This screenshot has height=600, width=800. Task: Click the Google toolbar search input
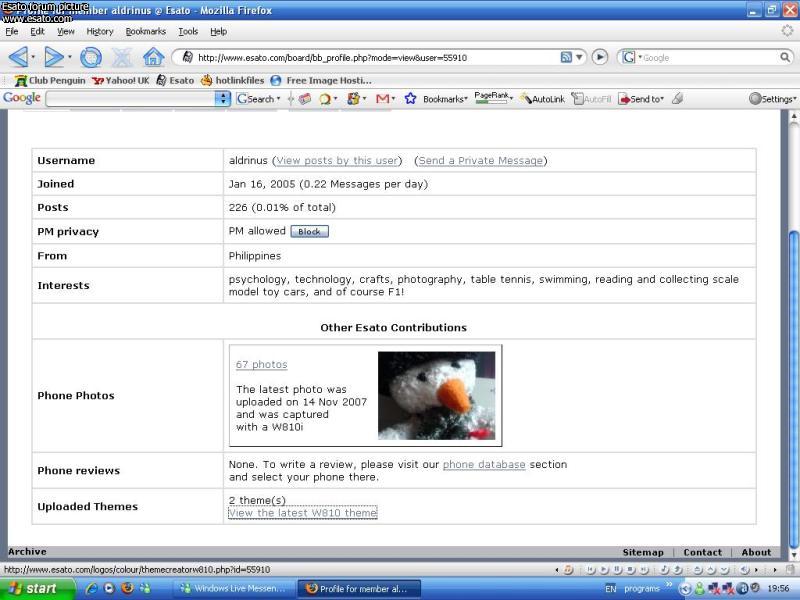[x=131, y=98]
